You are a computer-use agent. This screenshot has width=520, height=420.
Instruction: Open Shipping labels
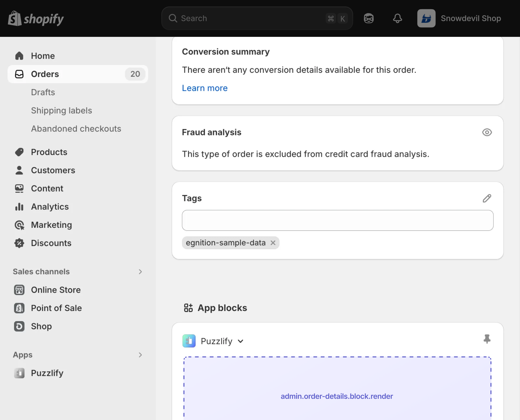point(61,111)
